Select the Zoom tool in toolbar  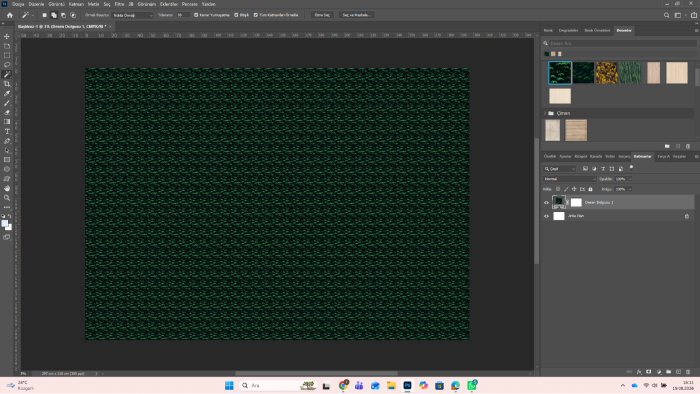click(7, 198)
